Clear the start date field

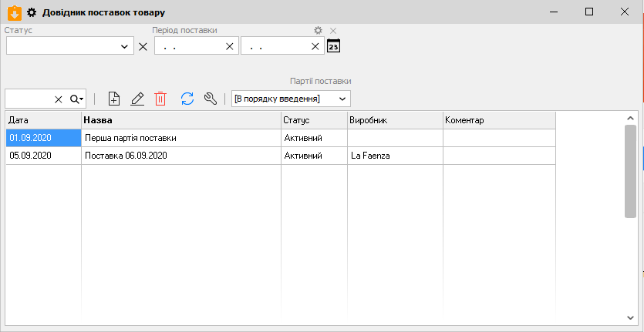(x=229, y=46)
